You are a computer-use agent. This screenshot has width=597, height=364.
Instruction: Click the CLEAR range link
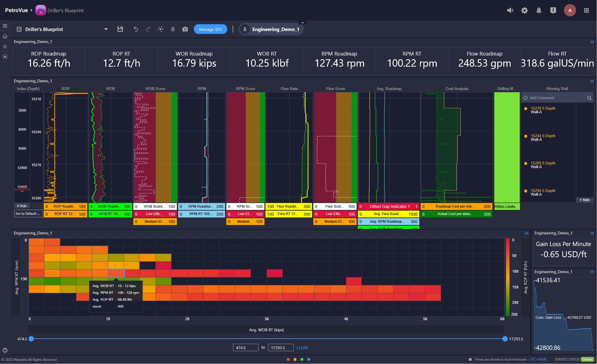[x=302, y=348]
